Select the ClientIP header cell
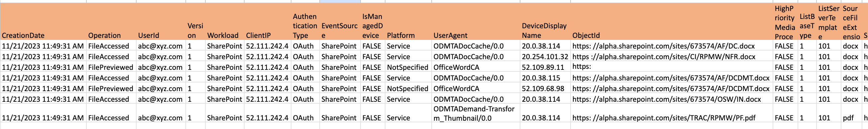 [268, 22]
